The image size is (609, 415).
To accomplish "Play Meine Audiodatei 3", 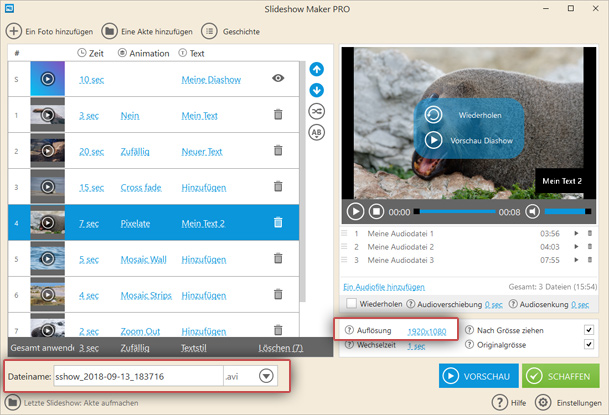I will coord(576,260).
